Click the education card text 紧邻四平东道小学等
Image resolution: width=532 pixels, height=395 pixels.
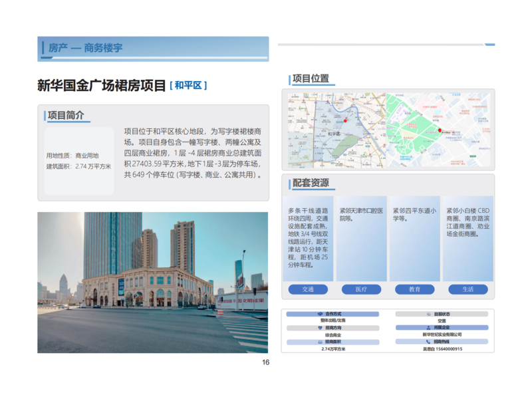point(414,215)
